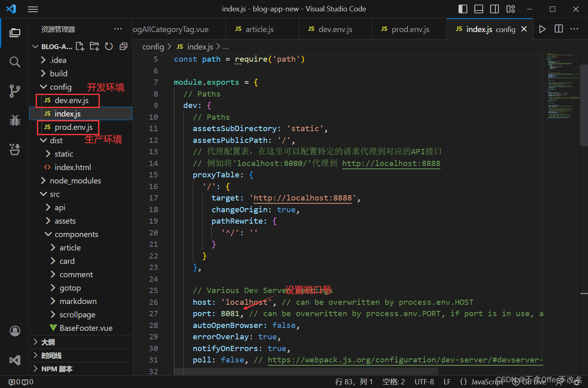Open the Search view in activity bar
This screenshot has width=588, height=388.
(15, 62)
